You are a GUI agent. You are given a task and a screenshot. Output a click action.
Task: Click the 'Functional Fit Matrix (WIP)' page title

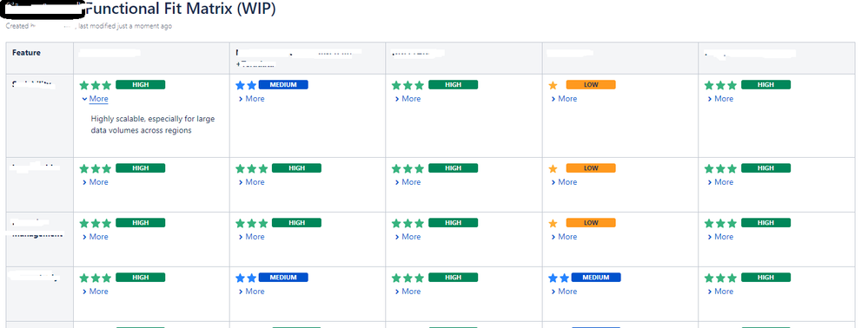181,10
